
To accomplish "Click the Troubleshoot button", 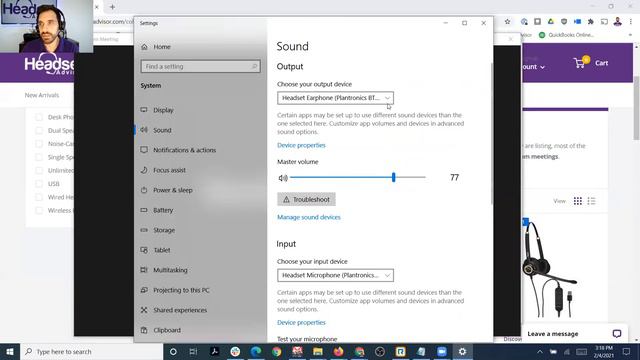I will 307,200.
